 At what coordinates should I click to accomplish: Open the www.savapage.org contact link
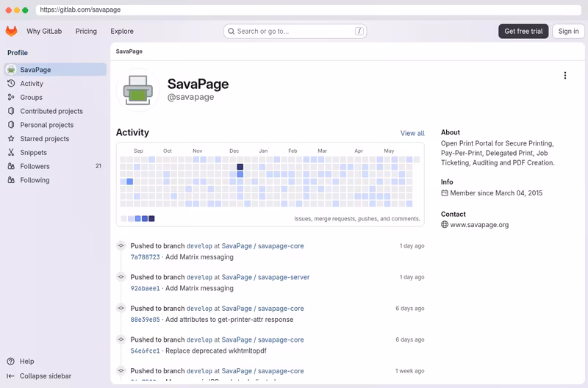point(479,225)
